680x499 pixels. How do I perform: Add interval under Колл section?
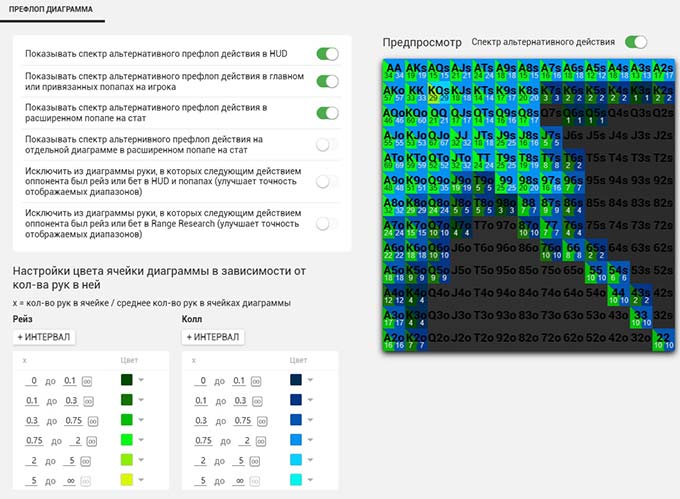213,337
